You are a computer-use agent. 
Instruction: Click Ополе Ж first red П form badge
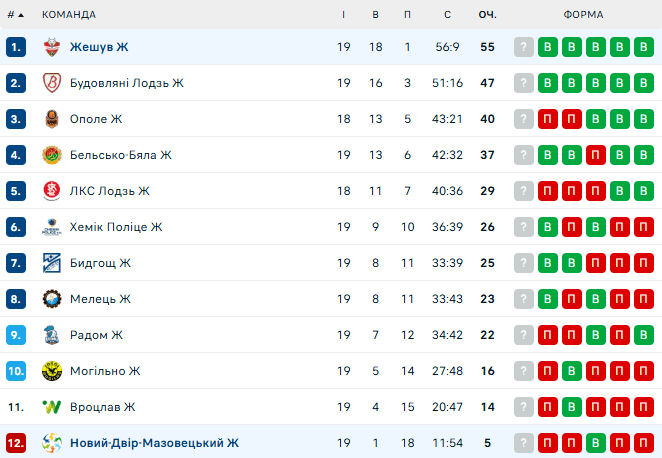[x=548, y=119]
